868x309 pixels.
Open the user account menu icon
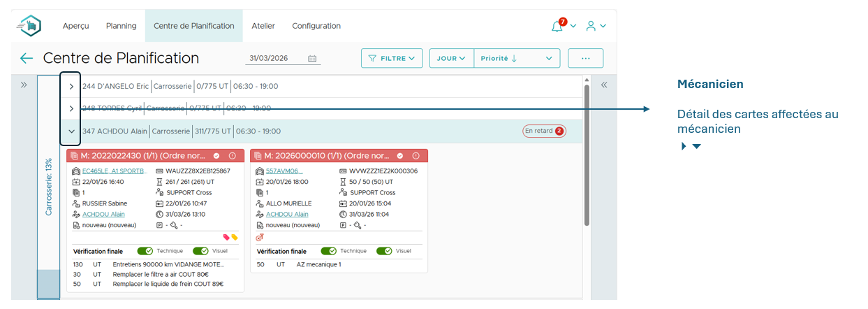(591, 27)
